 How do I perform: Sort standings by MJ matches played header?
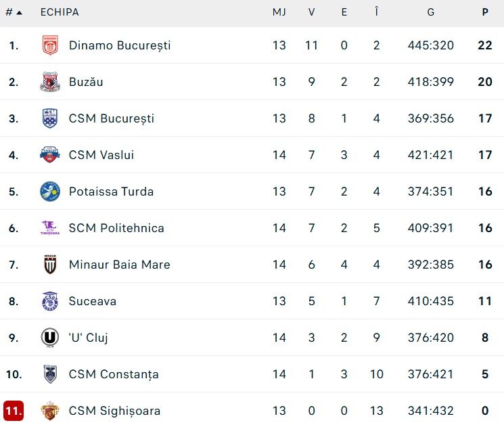point(279,13)
